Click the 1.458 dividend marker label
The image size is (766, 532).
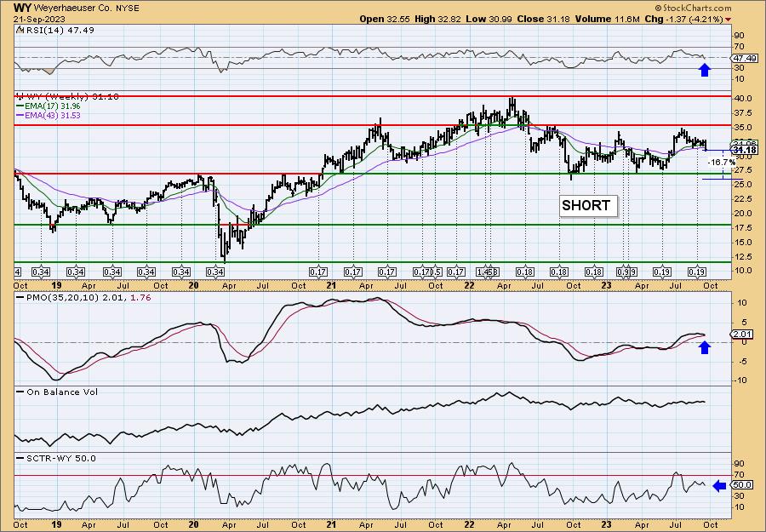point(489,272)
